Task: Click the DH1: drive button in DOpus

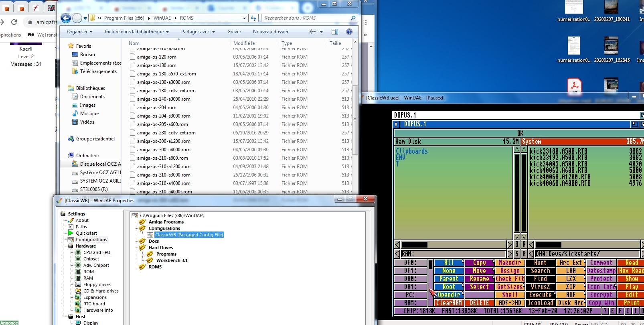Action: 410,287
